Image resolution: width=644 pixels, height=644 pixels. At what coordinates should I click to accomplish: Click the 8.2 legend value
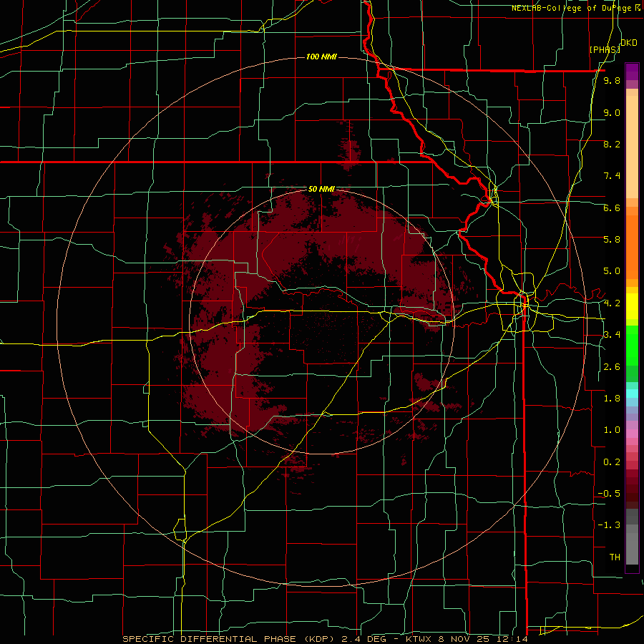click(x=612, y=144)
